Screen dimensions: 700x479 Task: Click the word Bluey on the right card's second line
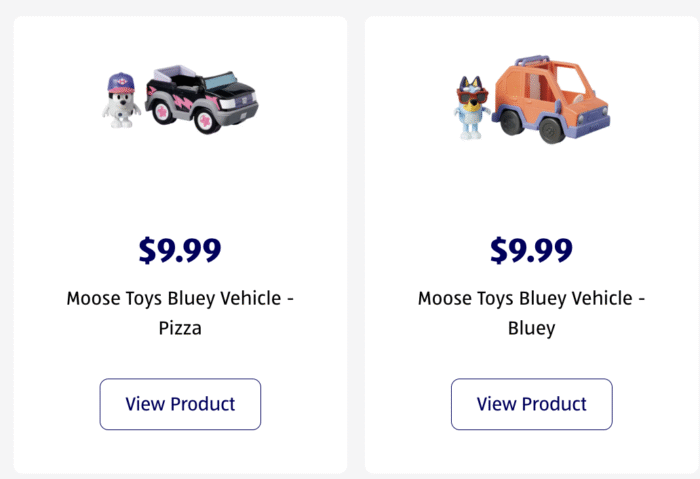531,327
